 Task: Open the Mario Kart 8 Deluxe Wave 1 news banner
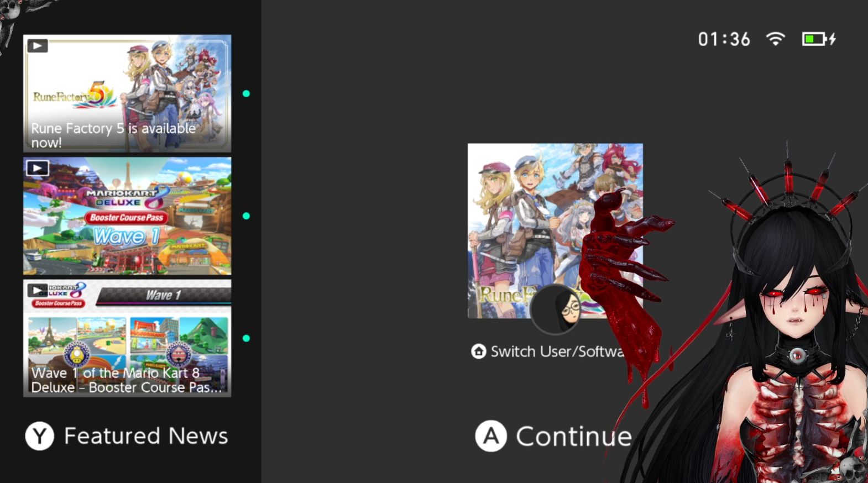127,216
